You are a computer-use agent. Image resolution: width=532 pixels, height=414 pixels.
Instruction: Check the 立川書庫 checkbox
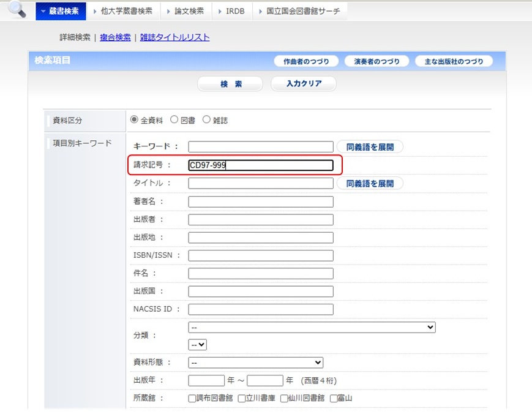coord(242,399)
